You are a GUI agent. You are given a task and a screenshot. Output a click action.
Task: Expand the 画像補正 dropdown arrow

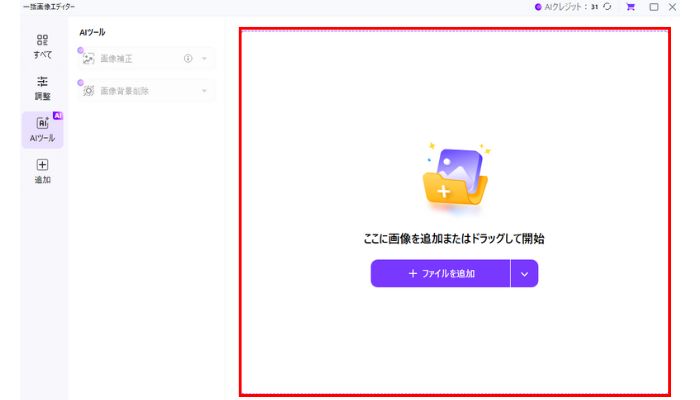click(x=204, y=58)
